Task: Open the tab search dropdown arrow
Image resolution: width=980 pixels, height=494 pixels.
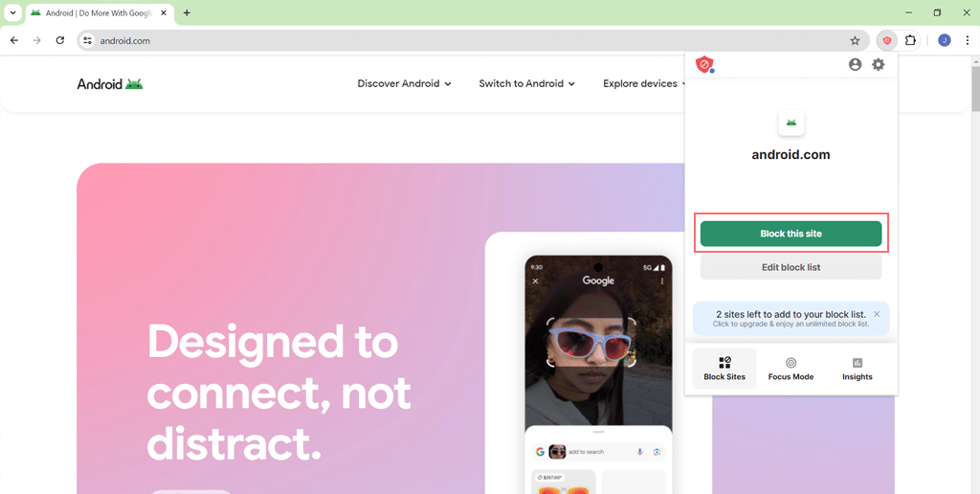Action: click(12, 12)
